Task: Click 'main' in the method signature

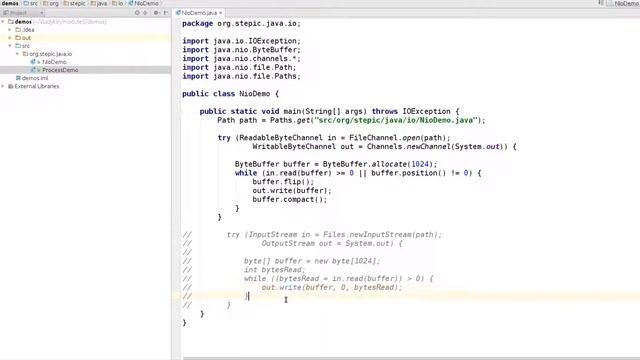Action: (292, 111)
